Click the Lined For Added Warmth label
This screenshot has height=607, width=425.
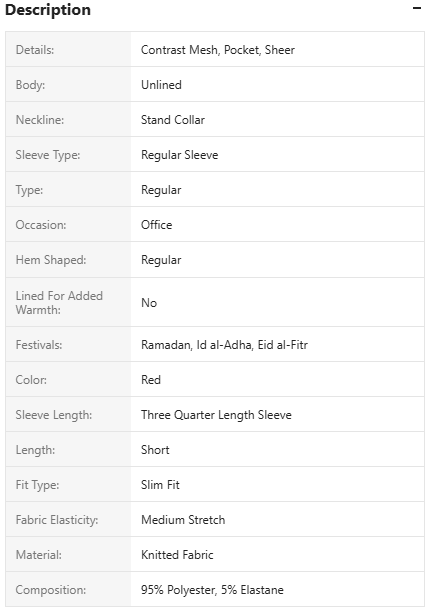click(59, 303)
